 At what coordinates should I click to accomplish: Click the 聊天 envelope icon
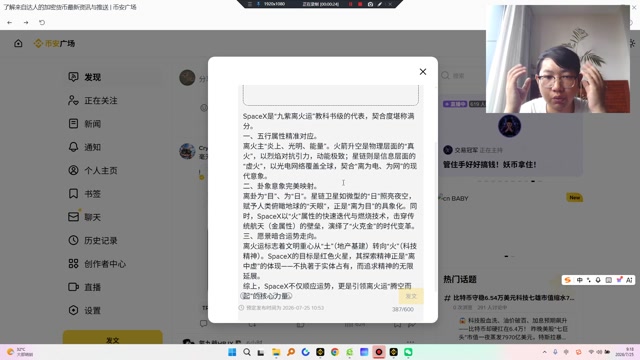click(73, 217)
